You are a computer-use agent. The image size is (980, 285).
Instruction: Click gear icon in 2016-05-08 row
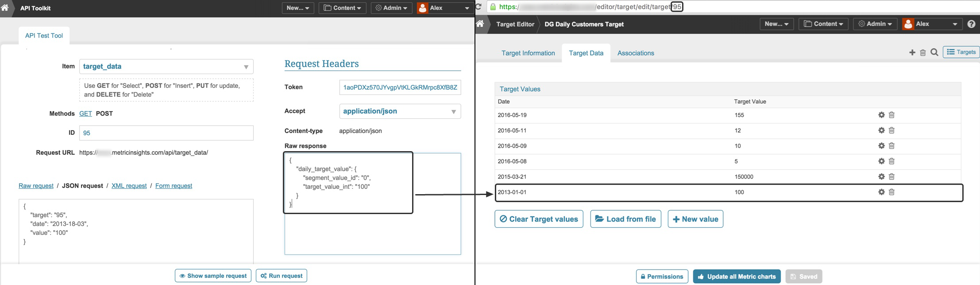[x=881, y=161]
